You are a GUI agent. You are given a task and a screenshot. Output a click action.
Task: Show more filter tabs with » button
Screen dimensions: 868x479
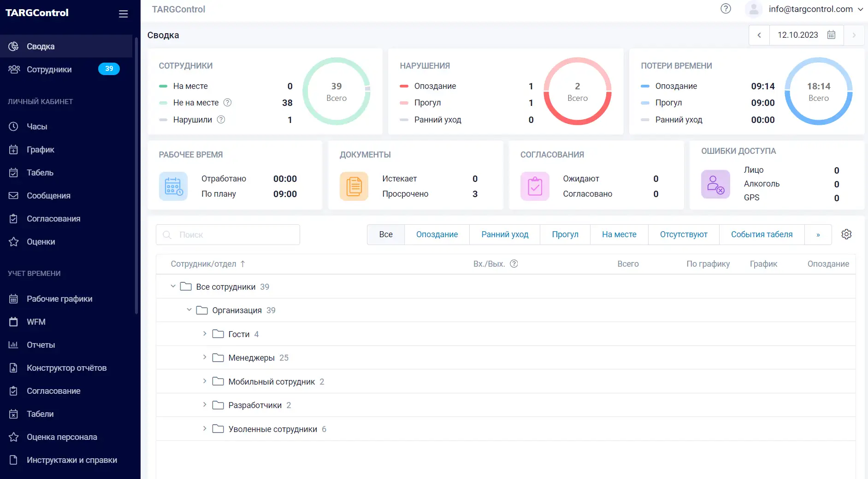click(818, 234)
